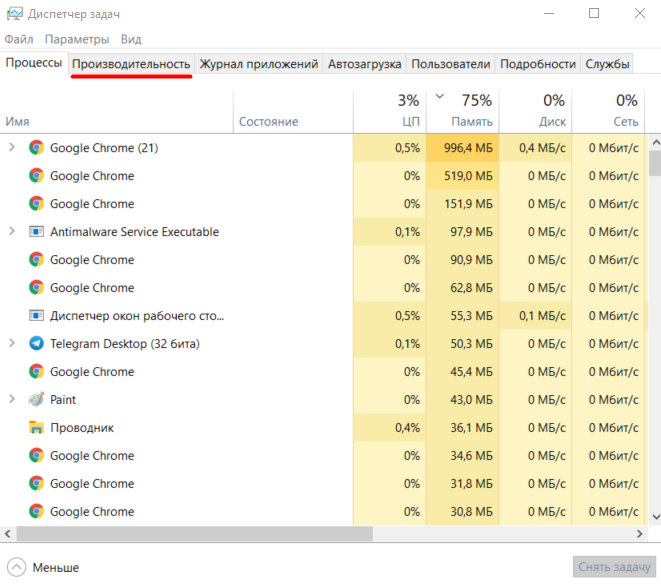Screen dimensions: 661x586
Task: Select the Antimalware Service Executable name
Action: coord(134,232)
